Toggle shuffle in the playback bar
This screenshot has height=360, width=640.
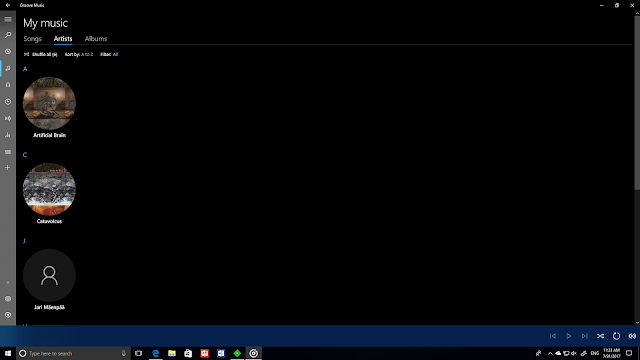coord(600,336)
